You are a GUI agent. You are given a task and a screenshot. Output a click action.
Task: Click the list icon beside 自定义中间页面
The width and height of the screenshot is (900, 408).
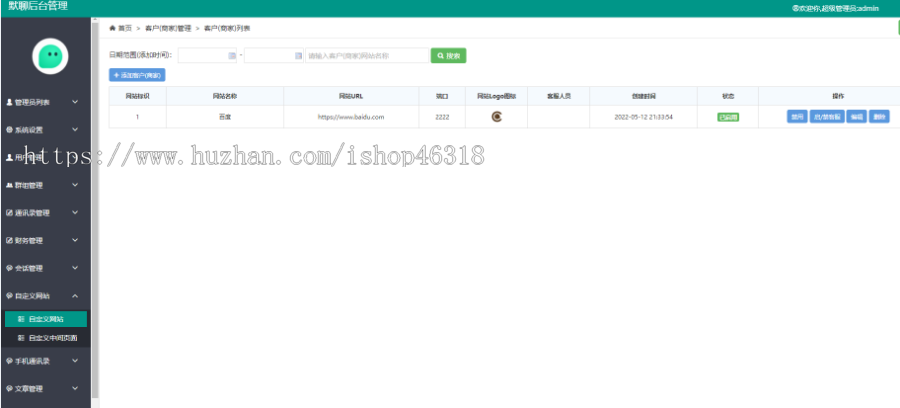coord(21,338)
